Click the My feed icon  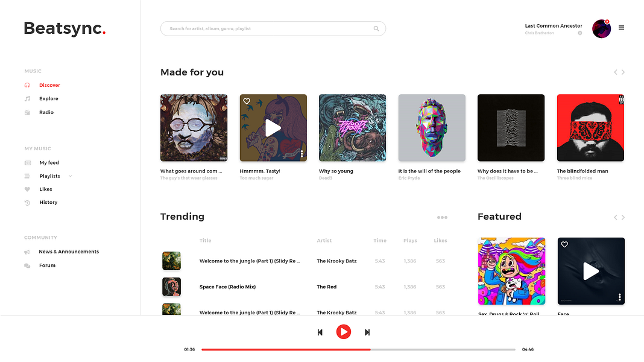[28, 163]
